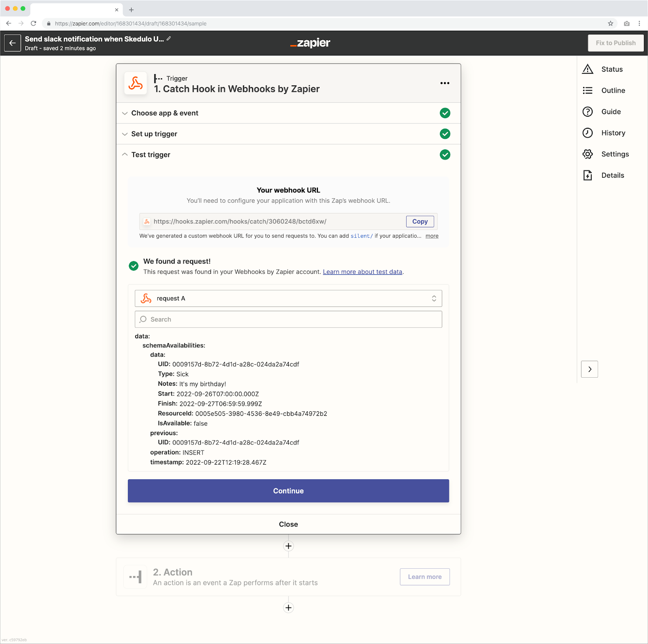The height and width of the screenshot is (644, 648).
Task: Click browser reload icon
Action: point(34,23)
